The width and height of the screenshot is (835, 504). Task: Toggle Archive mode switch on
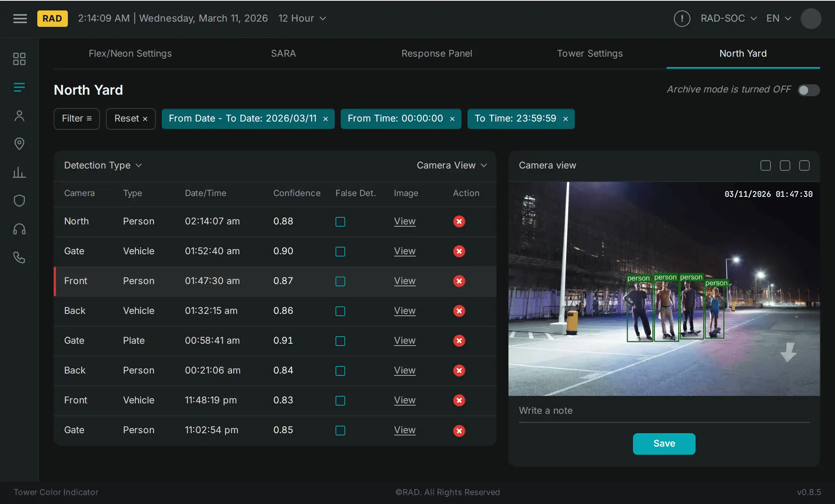tap(809, 90)
